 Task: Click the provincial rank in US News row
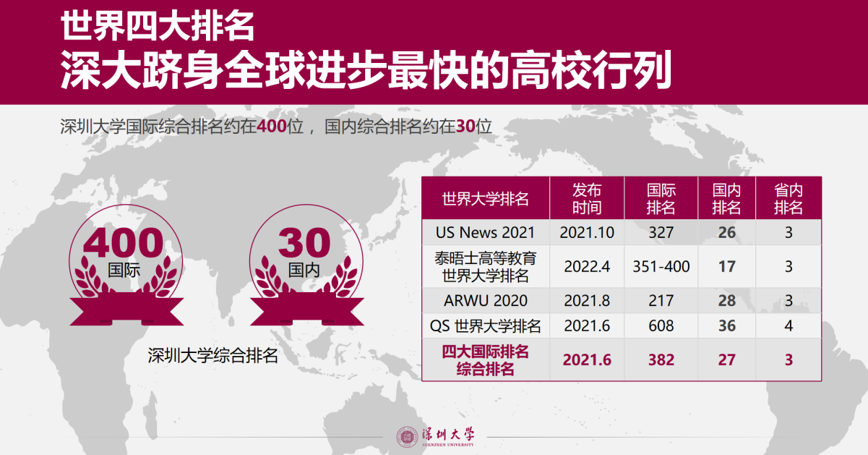[789, 232]
